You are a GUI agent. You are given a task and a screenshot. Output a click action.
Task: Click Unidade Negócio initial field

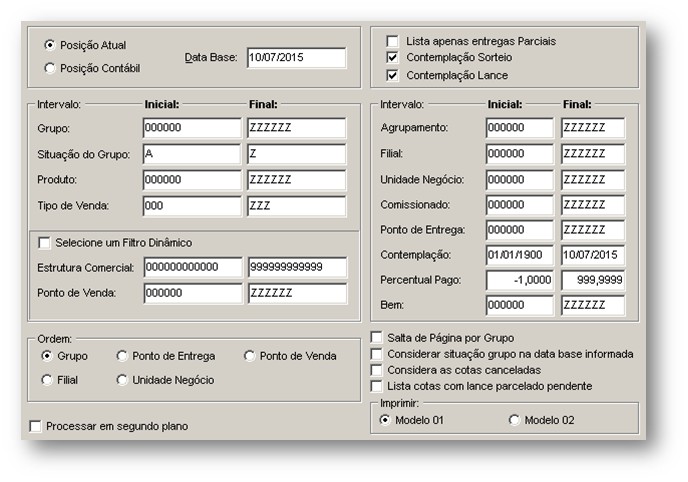[x=520, y=180]
